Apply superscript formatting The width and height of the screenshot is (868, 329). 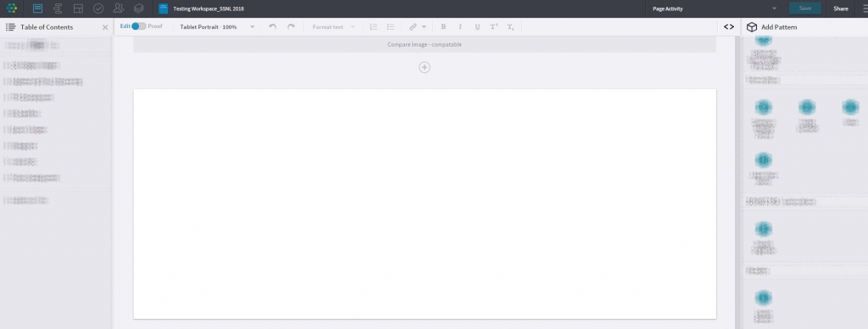pyautogui.click(x=494, y=26)
